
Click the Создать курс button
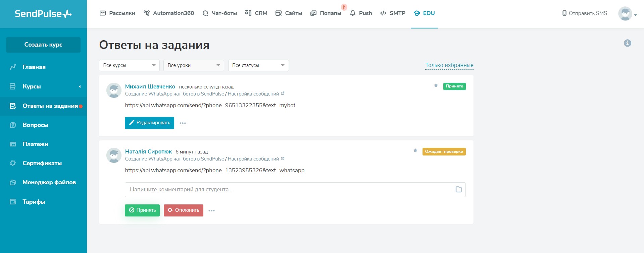(43, 45)
